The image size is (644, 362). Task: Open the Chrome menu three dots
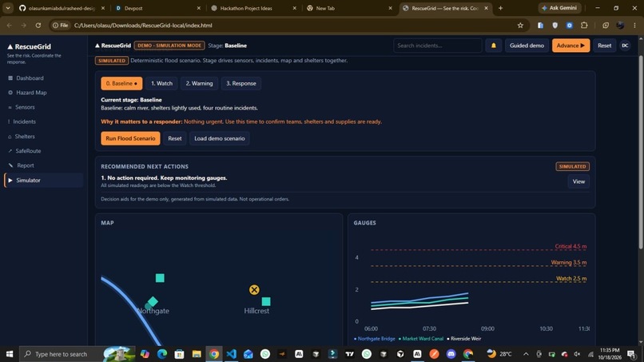tap(634, 26)
